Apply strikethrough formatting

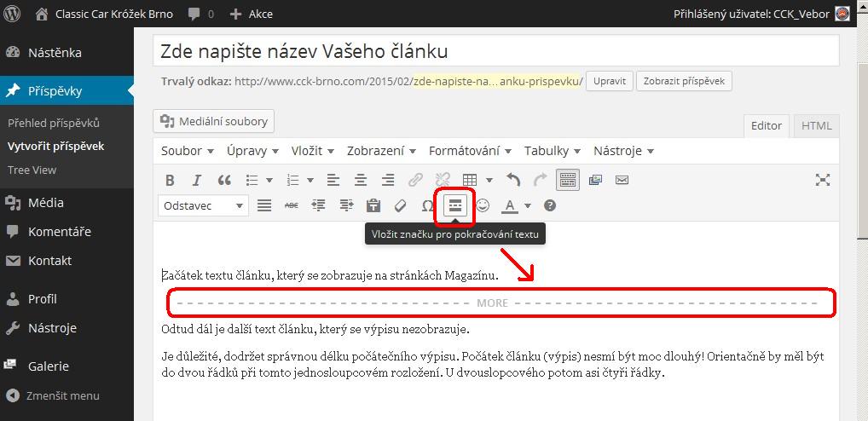coord(291,205)
